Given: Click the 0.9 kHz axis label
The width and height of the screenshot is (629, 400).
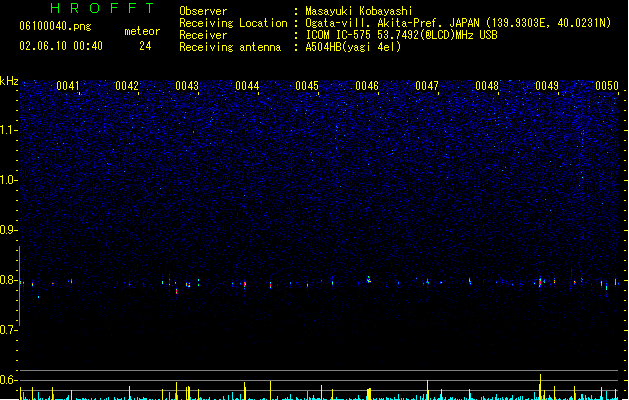Looking at the screenshot, I should 9,230.
